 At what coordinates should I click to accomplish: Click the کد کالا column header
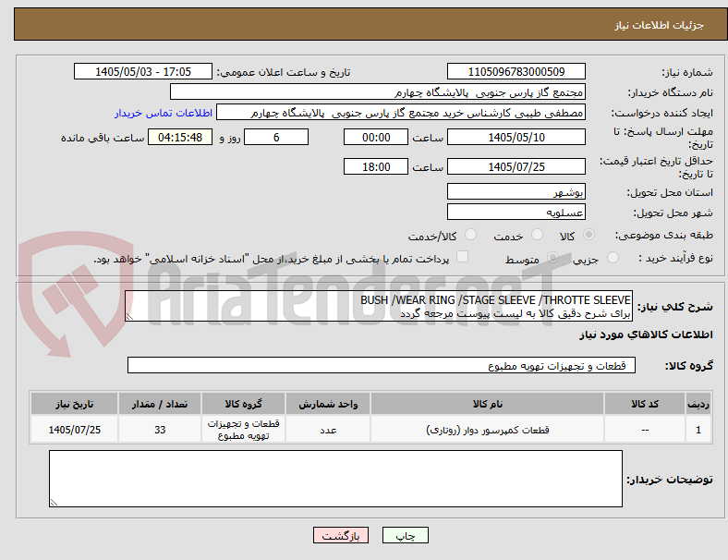pyautogui.click(x=645, y=404)
